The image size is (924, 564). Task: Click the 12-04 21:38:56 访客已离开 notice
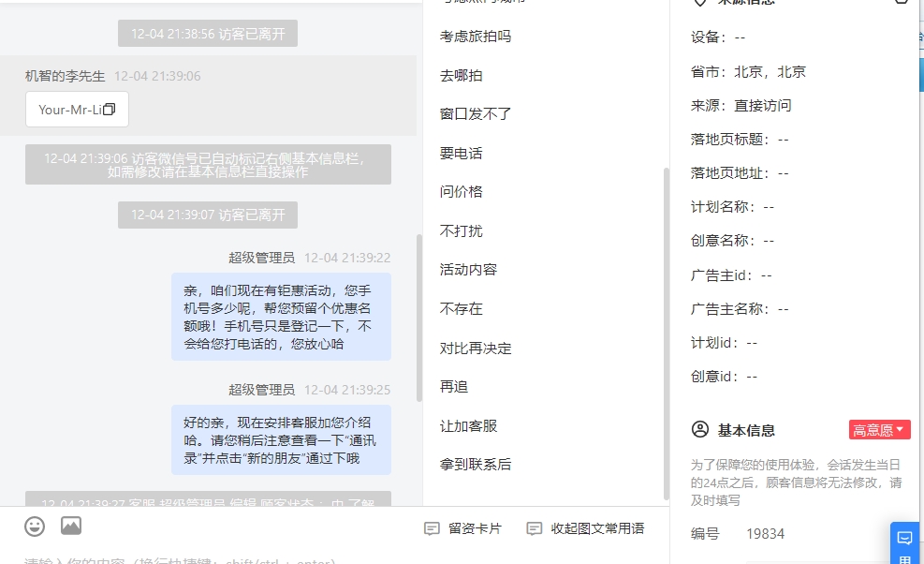pos(208,34)
